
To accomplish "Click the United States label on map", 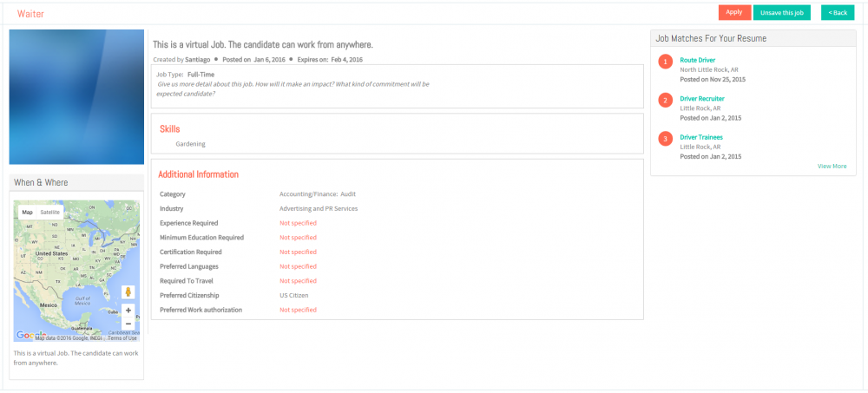I will coord(51,253).
